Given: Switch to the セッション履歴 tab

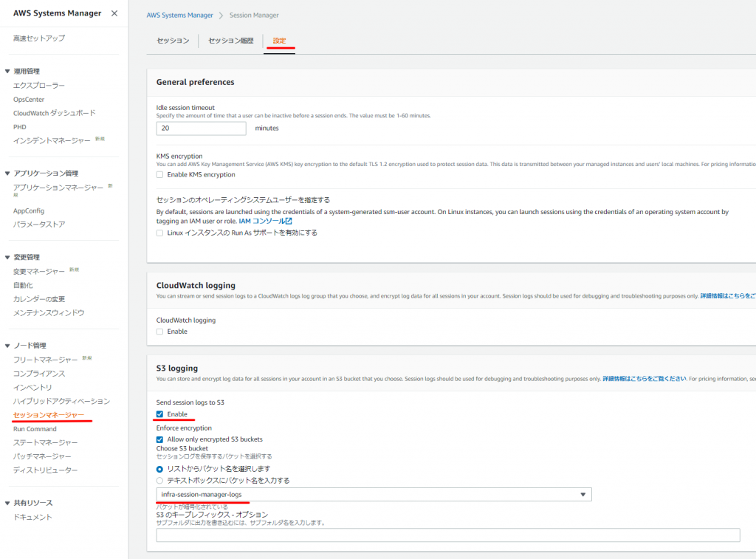Looking at the screenshot, I should (230, 41).
